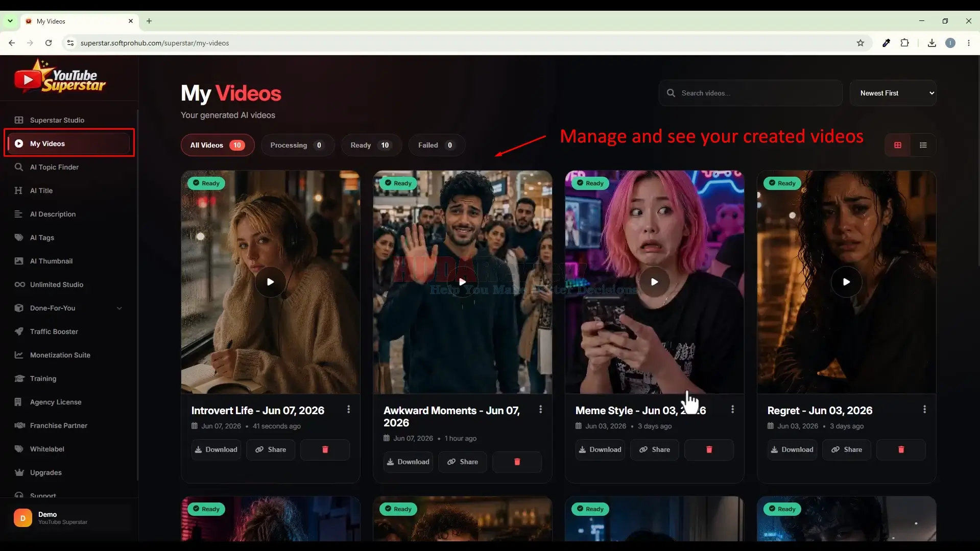Screen dimensions: 980x551
Task: Share the Regret video
Action: 847,449
